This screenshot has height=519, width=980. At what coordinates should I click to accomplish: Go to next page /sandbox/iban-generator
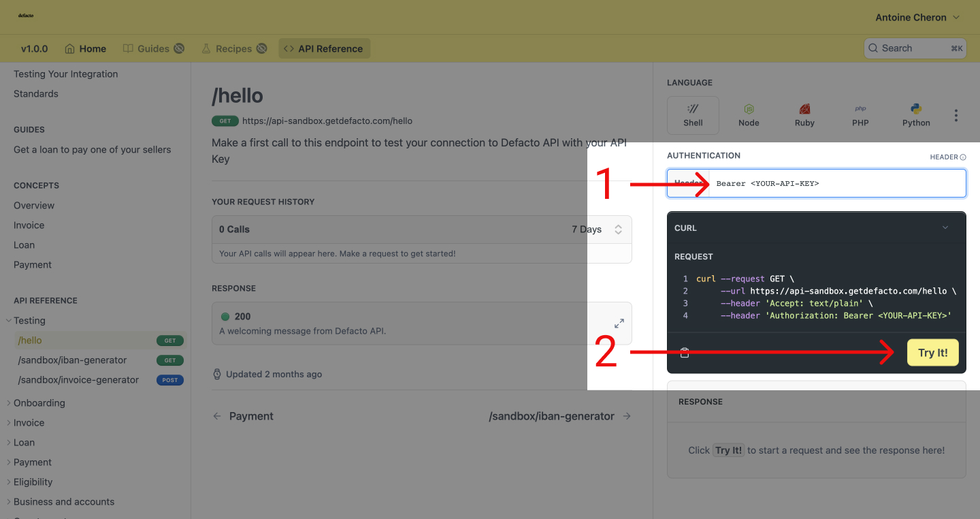click(560, 416)
